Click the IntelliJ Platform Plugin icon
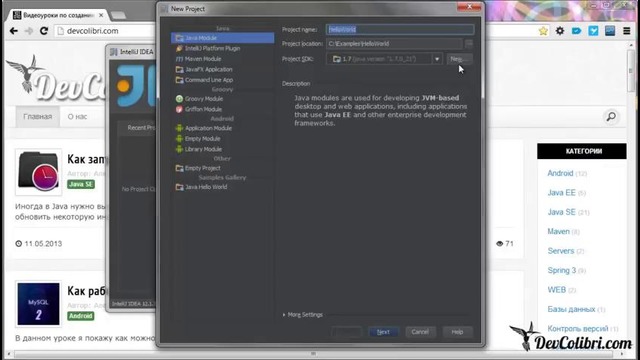This screenshot has height=360, width=640. click(x=179, y=49)
